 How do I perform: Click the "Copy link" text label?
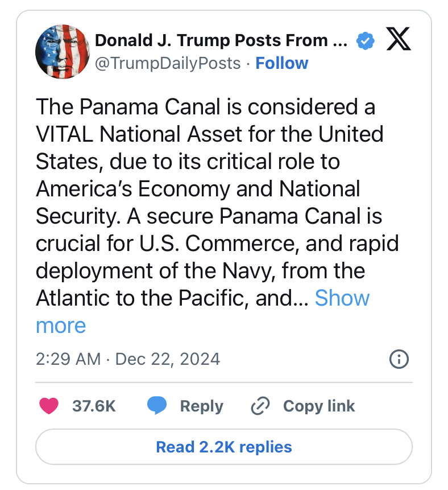pyautogui.click(x=319, y=406)
